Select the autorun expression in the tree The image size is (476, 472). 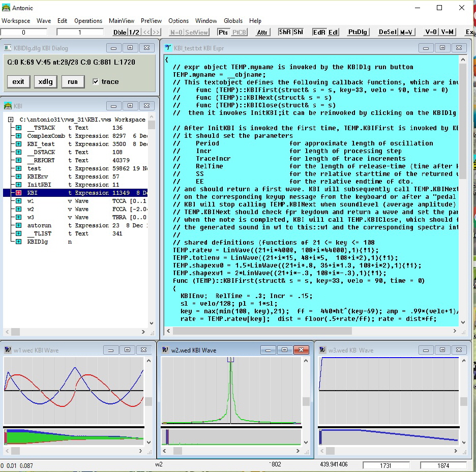click(x=39, y=225)
